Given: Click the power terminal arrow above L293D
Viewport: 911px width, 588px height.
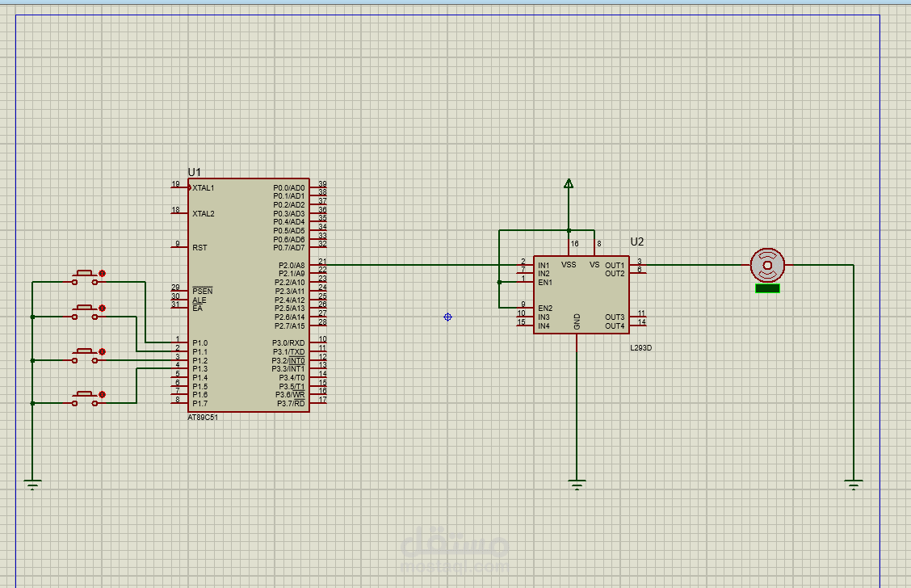Looking at the screenshot, I should [569, 183].
